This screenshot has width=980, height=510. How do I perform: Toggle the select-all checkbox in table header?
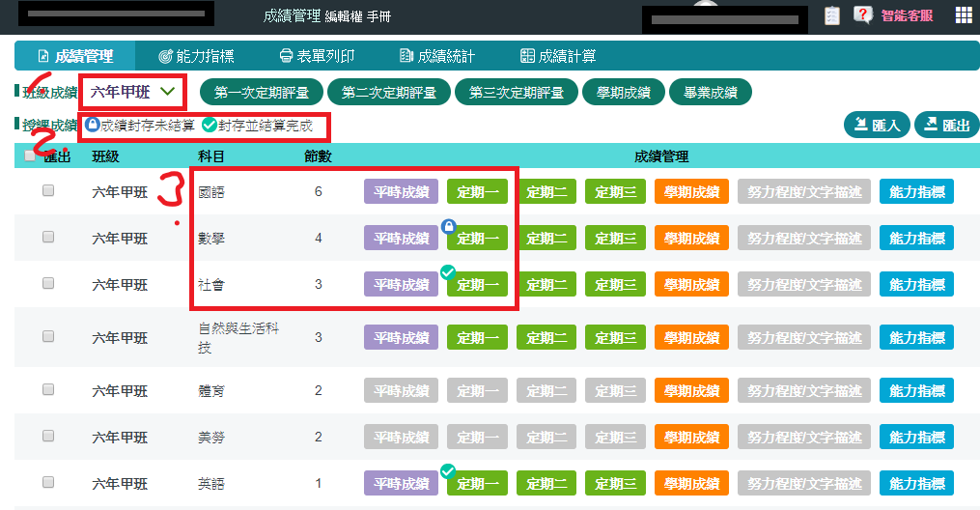tap(31, 156)
